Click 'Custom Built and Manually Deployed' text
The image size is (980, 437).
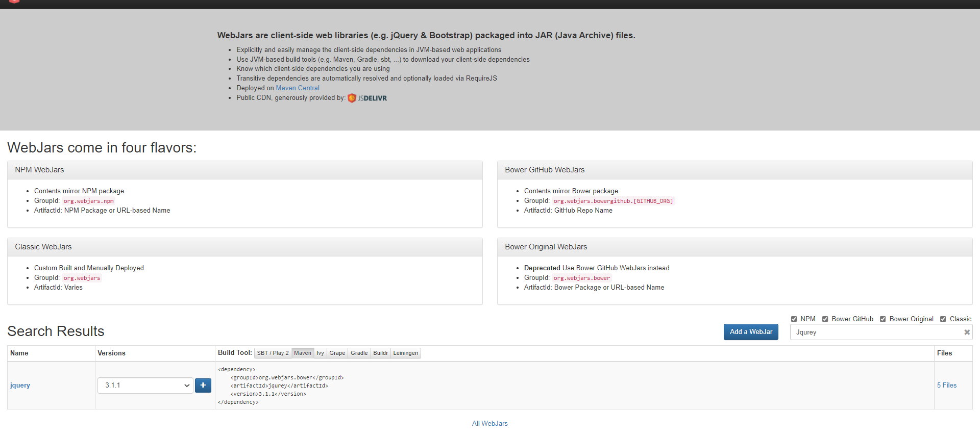point(89,268)
